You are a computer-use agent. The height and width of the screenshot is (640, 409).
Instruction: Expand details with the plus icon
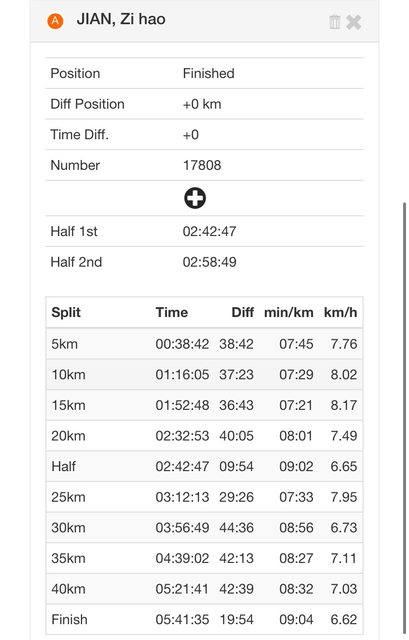click(x=195, y=198)
